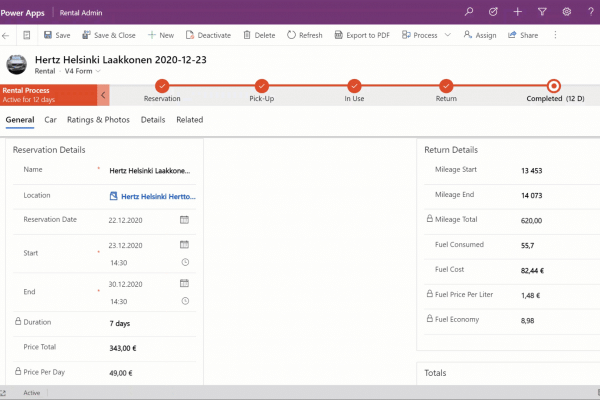Screen dimensions: 600x400
Task: Switch to the Car tab
Action: pos(51,120)
